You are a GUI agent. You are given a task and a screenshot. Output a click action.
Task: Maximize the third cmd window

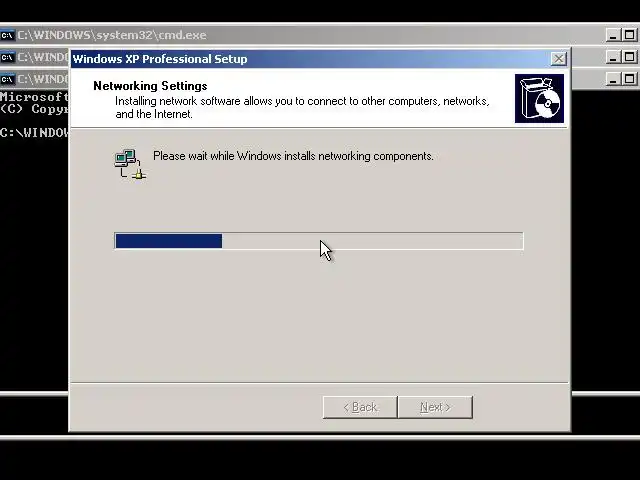point(629,79)
